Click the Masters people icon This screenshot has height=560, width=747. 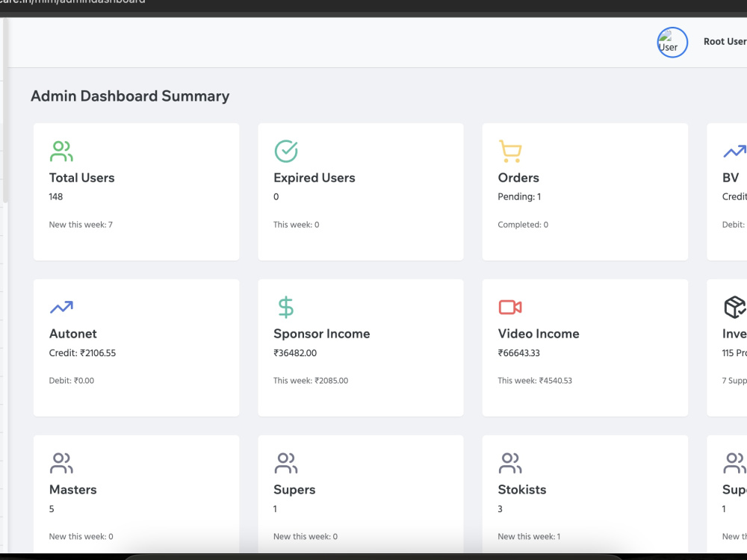61,464
